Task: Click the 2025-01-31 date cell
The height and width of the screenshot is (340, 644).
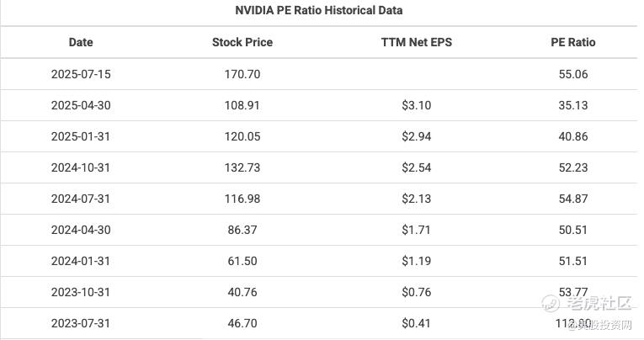Action: [81, 136]
